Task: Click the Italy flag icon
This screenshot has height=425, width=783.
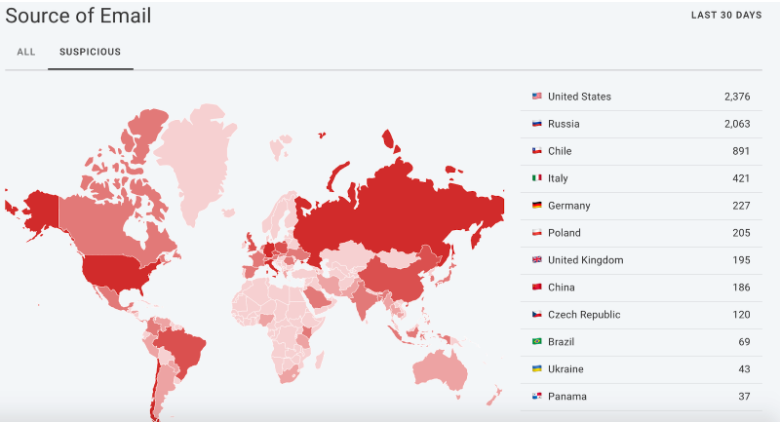Action: tap(537, 178)
